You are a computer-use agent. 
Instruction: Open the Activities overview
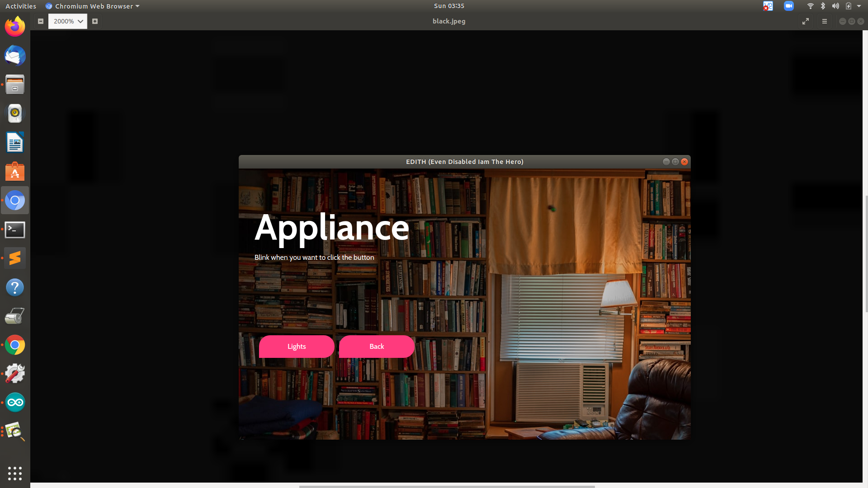pyautogui.click(x=21, y=6)
